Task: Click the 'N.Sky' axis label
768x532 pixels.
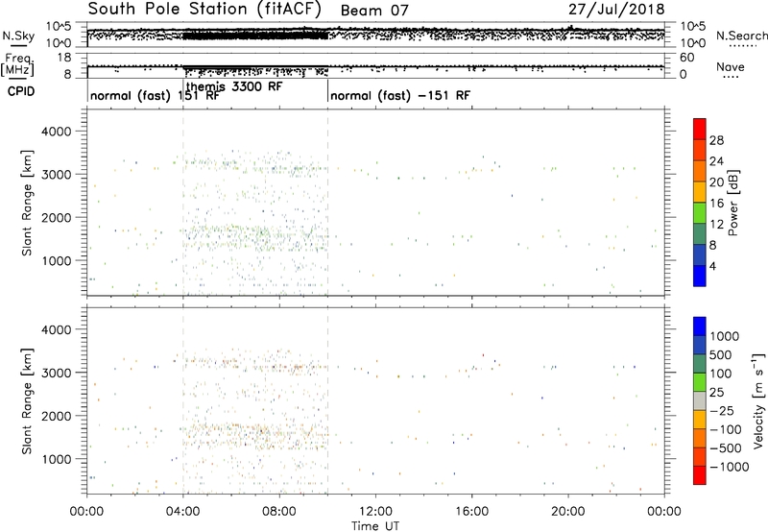Action: [18, 36]
